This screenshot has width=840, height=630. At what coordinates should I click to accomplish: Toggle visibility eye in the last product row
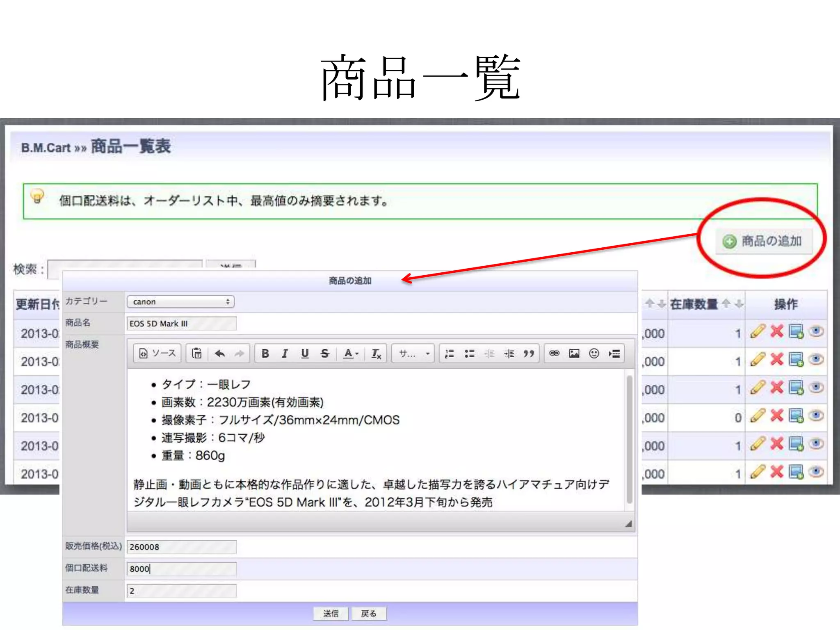pos(816,472)
